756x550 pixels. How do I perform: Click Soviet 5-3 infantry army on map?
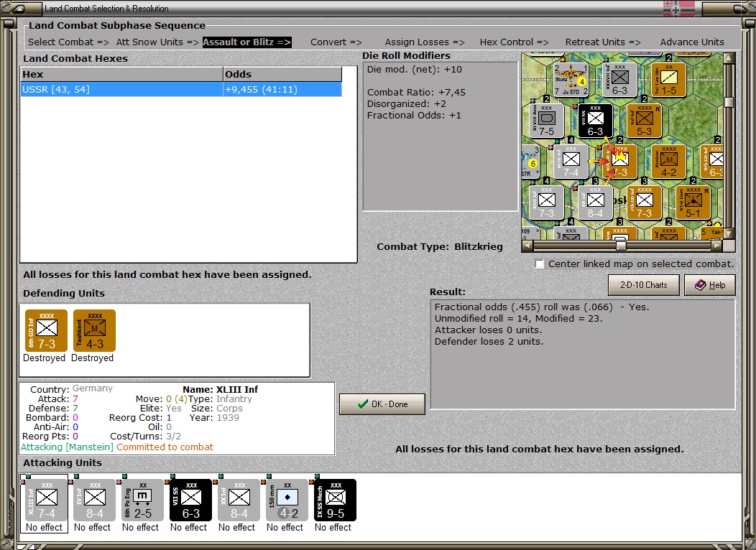coord(644,121)
